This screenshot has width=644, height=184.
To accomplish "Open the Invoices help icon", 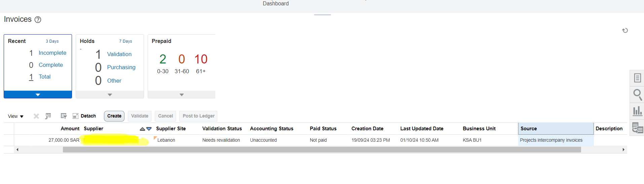I will (38, 19).
